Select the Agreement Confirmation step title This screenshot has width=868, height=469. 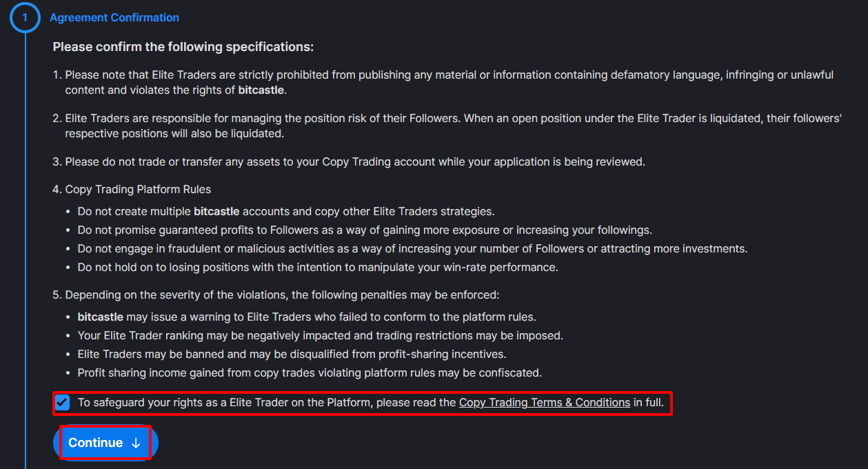point(114,18)
